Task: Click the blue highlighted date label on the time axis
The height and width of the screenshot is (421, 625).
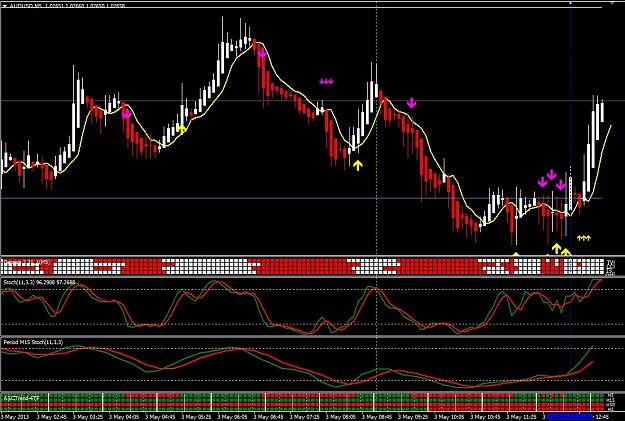Action: pos(570,417)
